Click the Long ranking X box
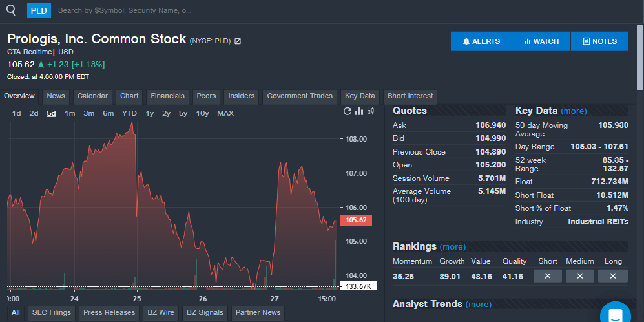Image resolution: width=644 pixels, height=322 pixels. (x=613, y=276)
